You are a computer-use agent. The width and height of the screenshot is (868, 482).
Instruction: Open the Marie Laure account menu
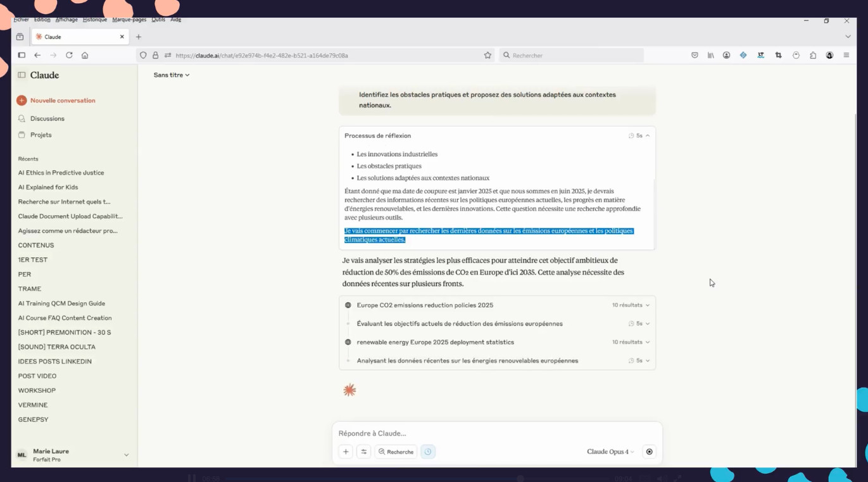(72, 455)
